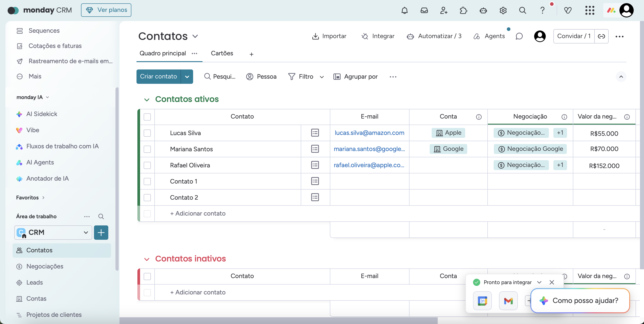Open Lucas Silva's updates icon
This screenshot has height=324, width=644.
[315, 133]
